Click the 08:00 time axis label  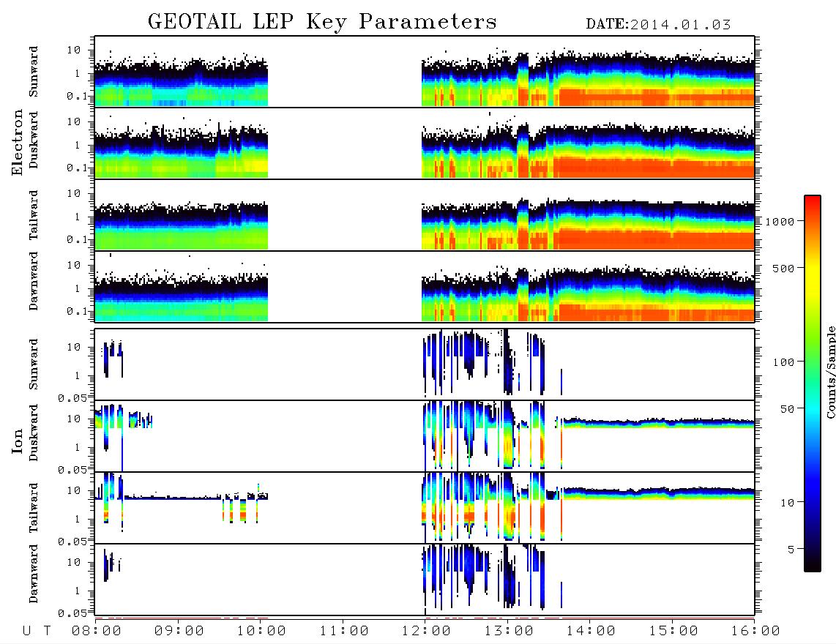tap(97, 632)
